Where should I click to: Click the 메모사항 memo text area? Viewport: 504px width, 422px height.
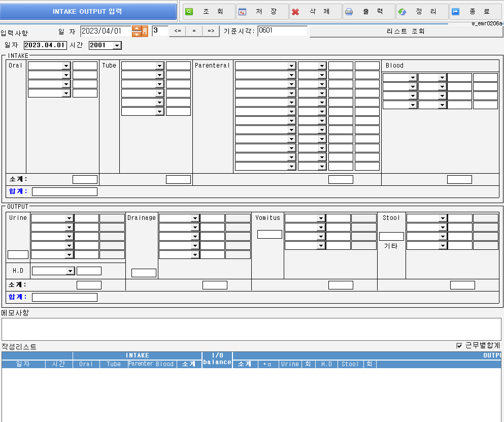coord(251,329)
